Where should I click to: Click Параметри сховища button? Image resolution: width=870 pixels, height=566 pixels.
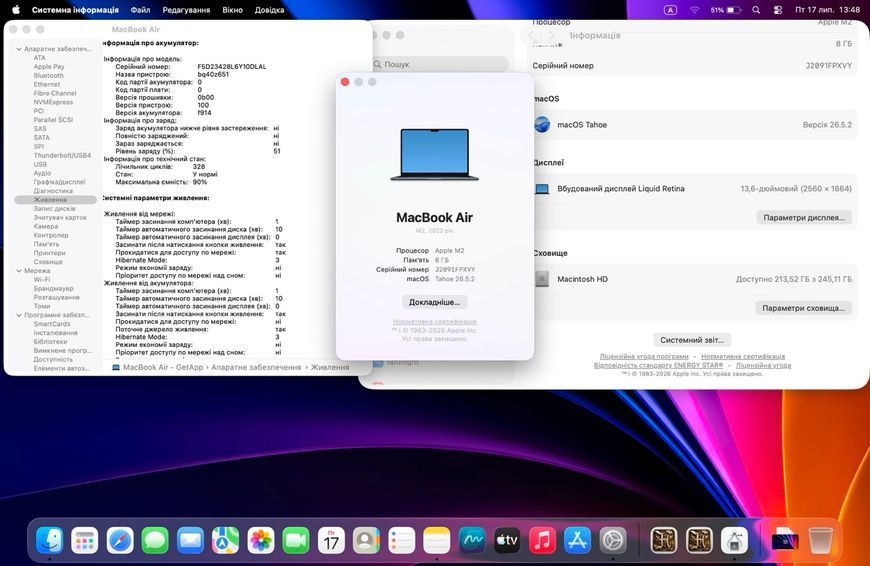[x=803, y=308]
